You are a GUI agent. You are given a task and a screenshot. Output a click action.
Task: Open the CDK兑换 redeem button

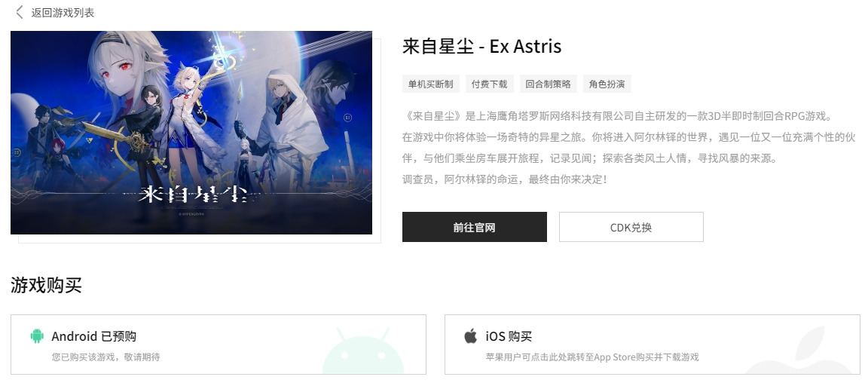coord(631,227)
